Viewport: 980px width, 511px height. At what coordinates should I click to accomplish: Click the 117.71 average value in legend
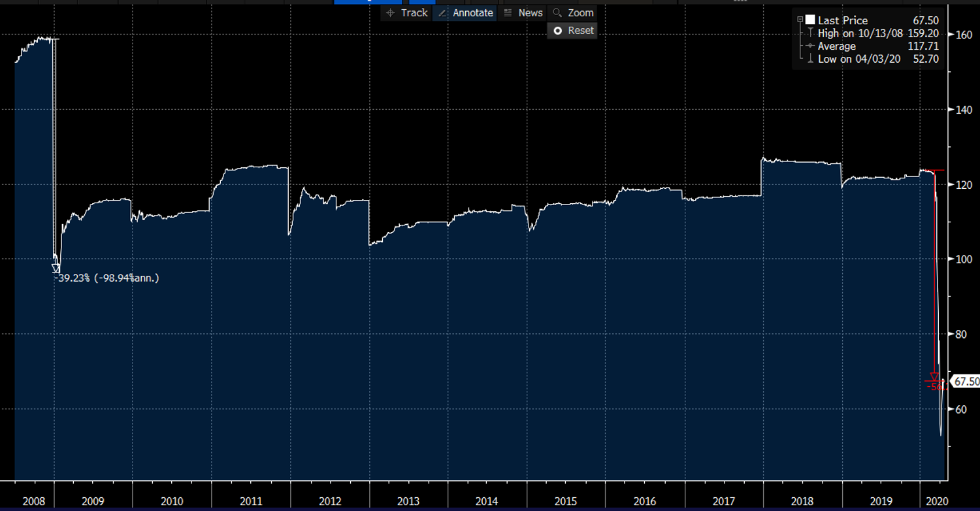(x=924, y=46)
